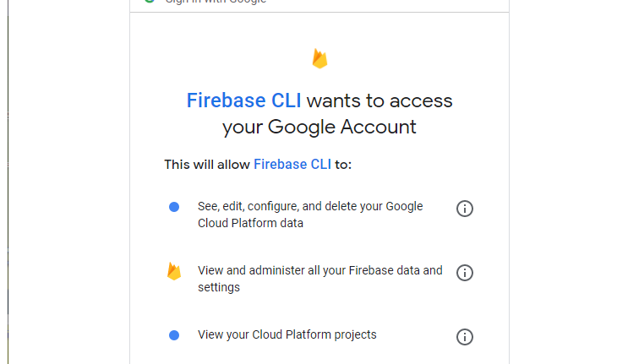The height and width of the screenshot is (364, 617).
Task: Select 'View and administer all your Firebase data' line
Action: pyautogui.click(x=319, y=270)
